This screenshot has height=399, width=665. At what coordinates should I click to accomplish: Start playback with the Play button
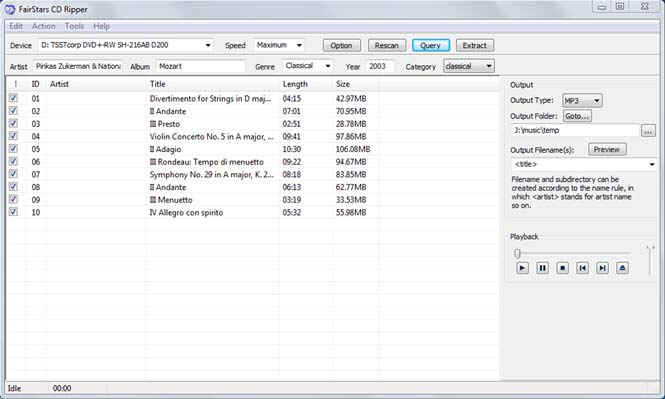[x=522, y=268]
